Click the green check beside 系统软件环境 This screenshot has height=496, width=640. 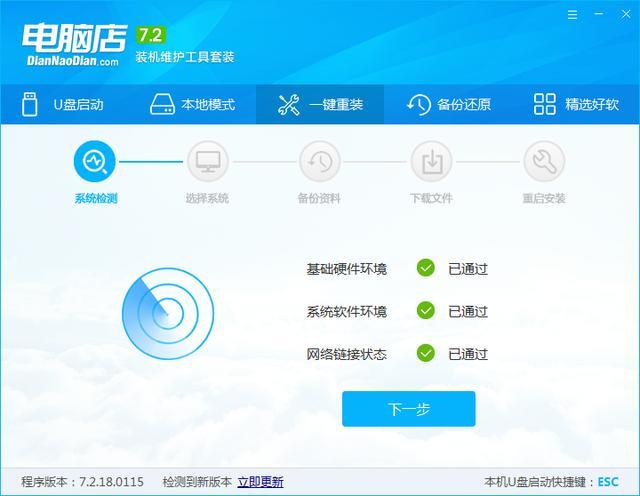425,311
